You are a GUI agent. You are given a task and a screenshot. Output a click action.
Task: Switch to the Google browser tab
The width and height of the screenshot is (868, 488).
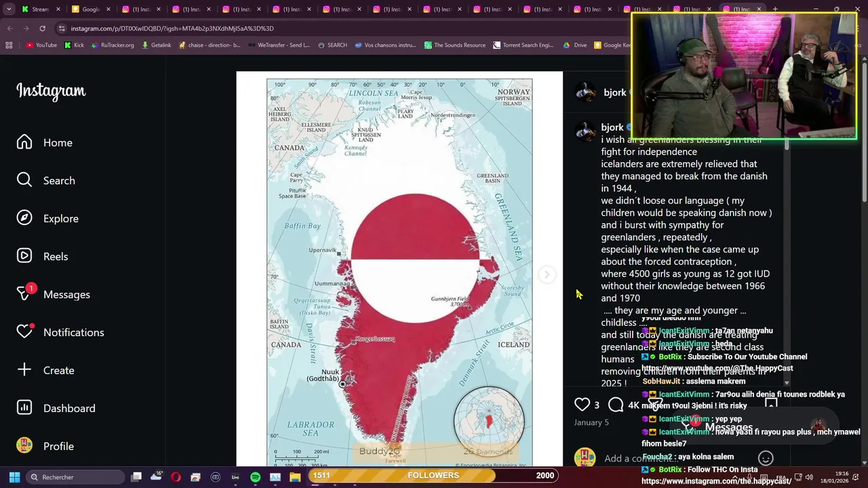90,9
